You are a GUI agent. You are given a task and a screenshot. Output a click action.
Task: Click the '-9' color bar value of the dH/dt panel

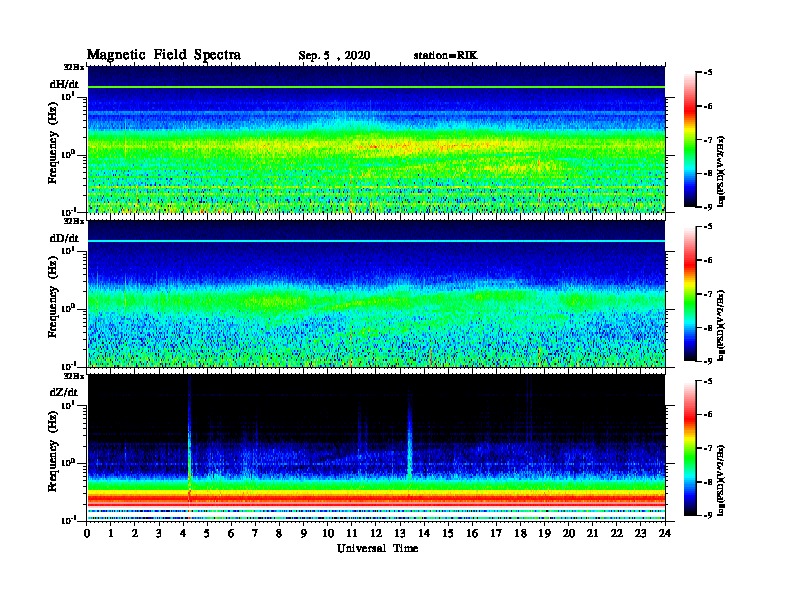707,207
